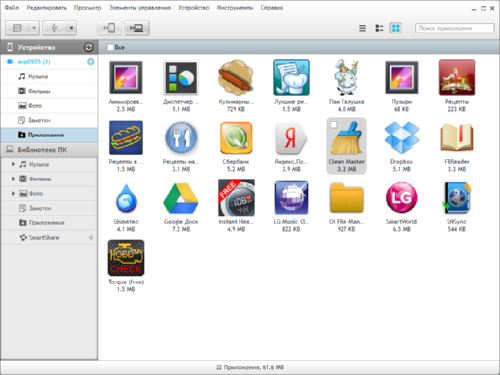The image size is (500, 375).
Task: Tick the Clean Master checkbox
Action: click(333, 125)
